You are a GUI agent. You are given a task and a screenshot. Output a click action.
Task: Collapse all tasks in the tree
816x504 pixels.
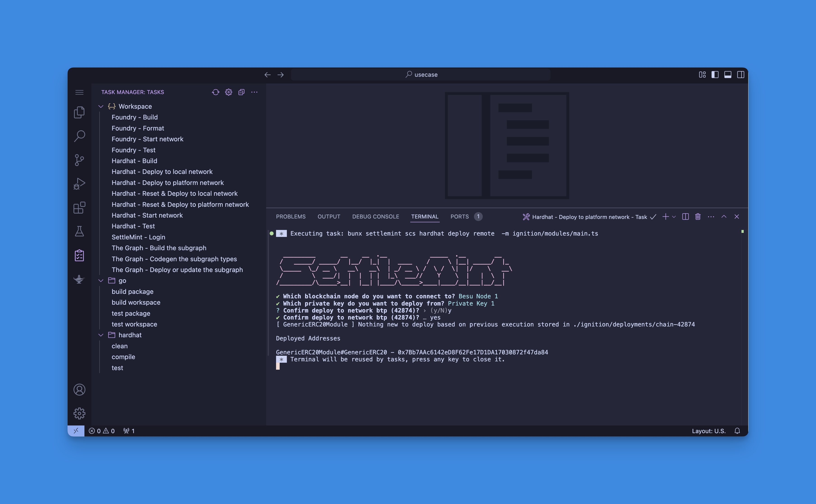coord(241,92)
